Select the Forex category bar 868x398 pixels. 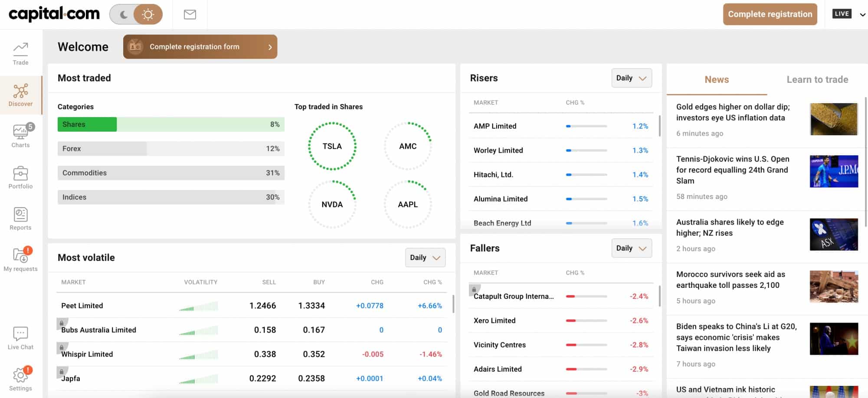[x=171, y=149]
